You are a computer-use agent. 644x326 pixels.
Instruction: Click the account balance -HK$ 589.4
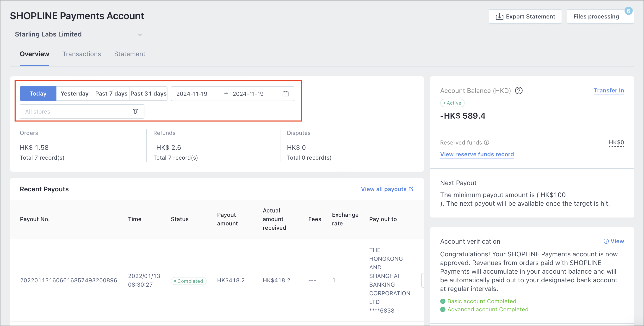463,116
